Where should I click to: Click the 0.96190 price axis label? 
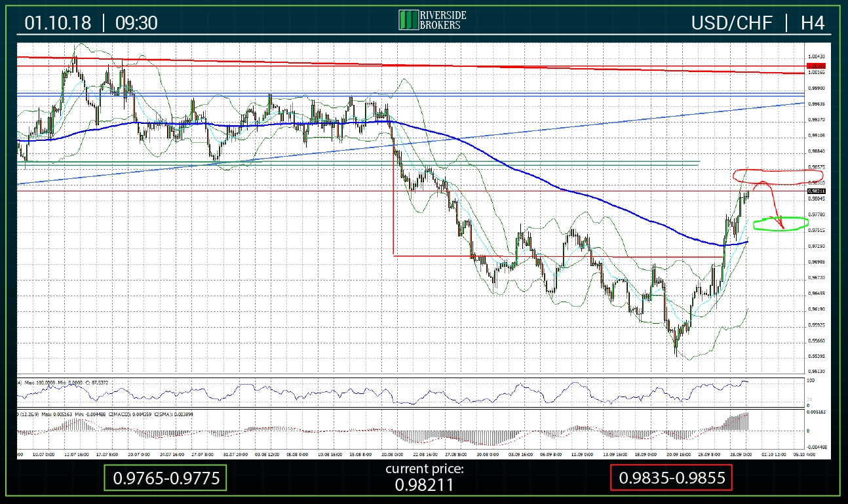(x=817, y=309)
